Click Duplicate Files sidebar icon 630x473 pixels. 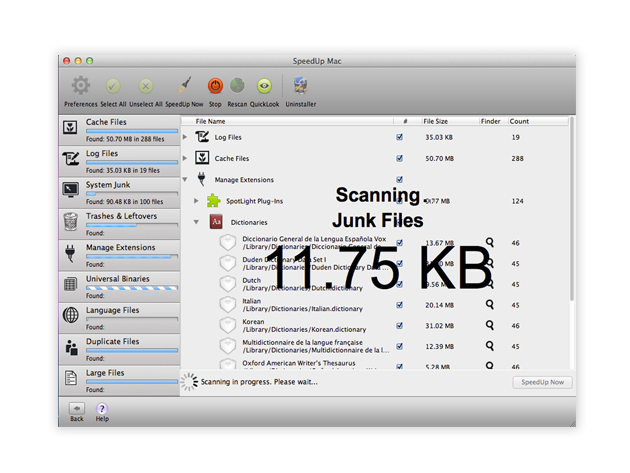pos(71,347)
